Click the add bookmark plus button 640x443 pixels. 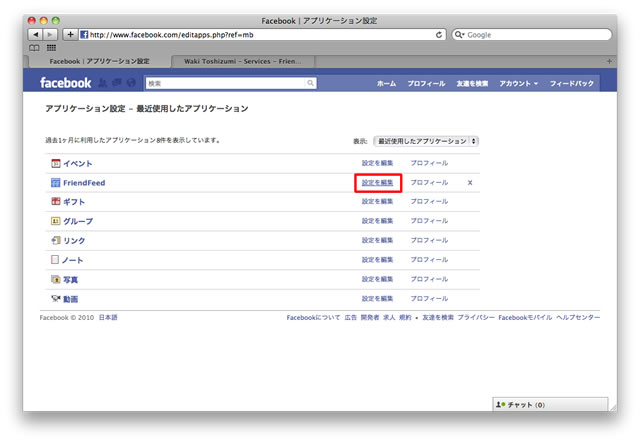70,35
